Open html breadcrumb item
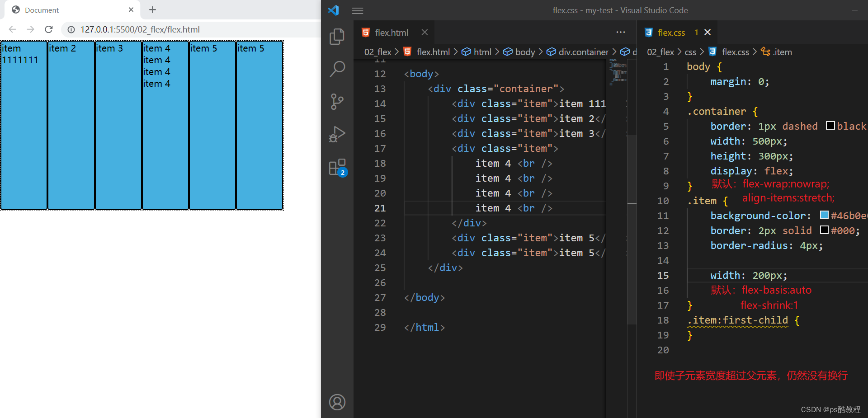868x418 pixels. point(476,52)
